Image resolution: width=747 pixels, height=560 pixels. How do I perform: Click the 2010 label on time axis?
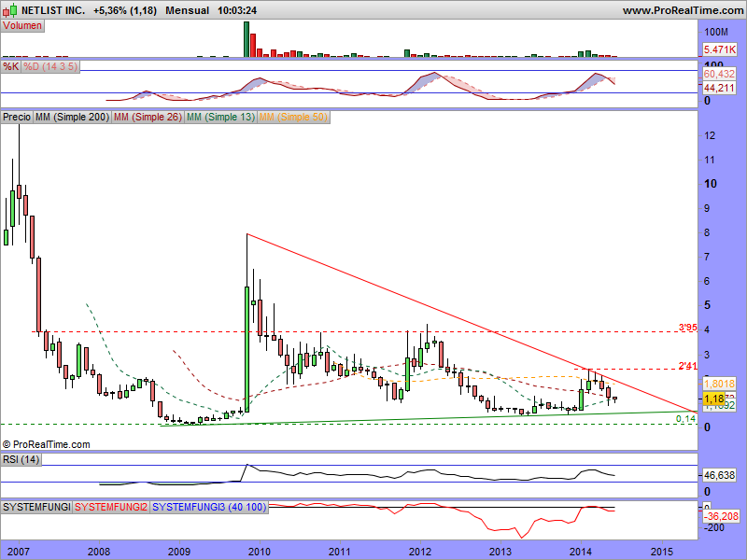coord(260,552)
